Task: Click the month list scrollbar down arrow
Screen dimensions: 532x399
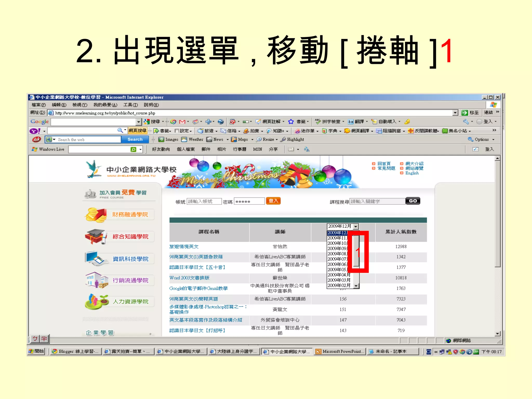Action: [356, 286]
